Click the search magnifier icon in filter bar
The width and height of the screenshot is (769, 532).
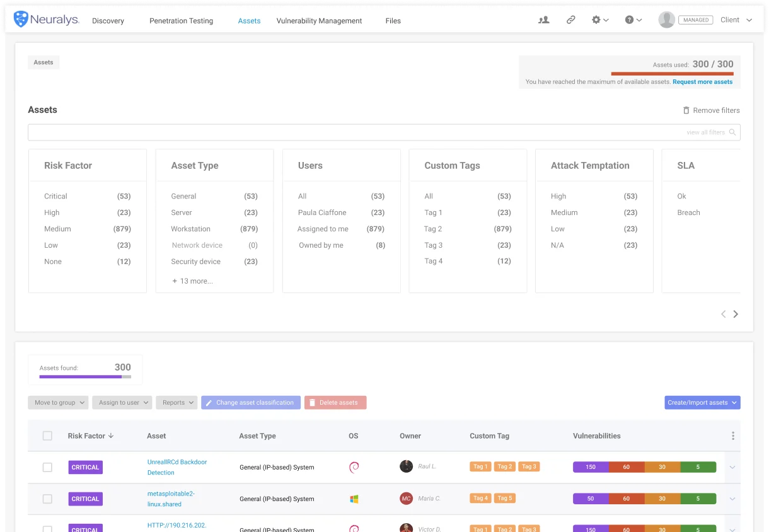[732, 132]
